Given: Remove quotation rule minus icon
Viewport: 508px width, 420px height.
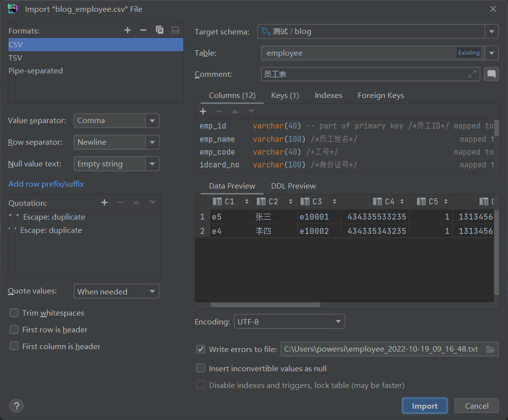Looking at the screenshot, I should 121,202.
